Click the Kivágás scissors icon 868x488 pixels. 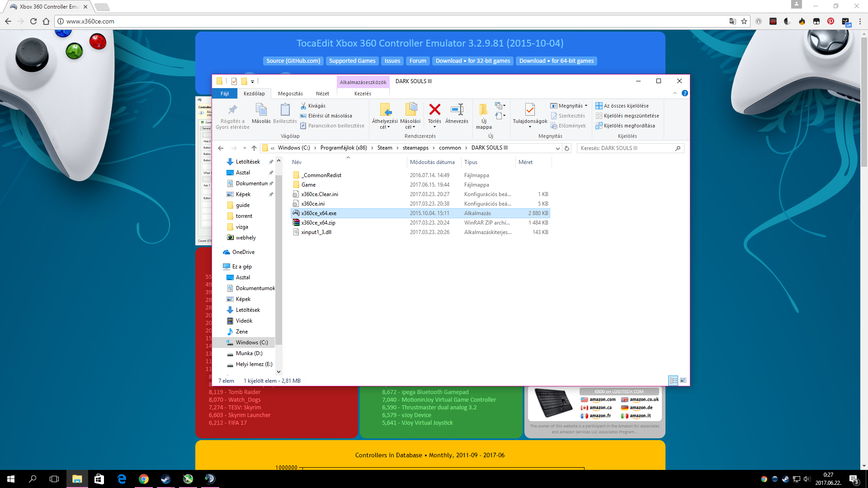pos(303,106)
